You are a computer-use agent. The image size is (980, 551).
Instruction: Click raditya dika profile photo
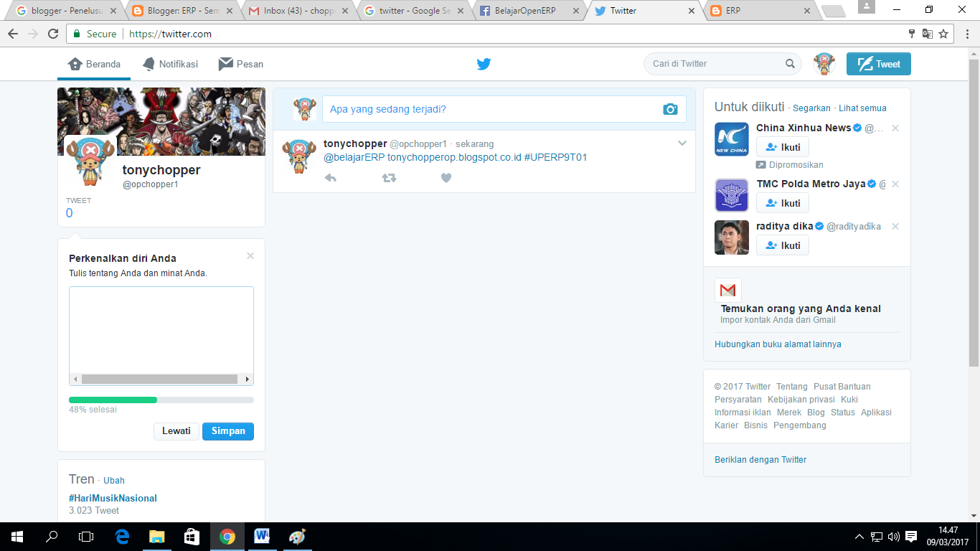coord(732,237)
